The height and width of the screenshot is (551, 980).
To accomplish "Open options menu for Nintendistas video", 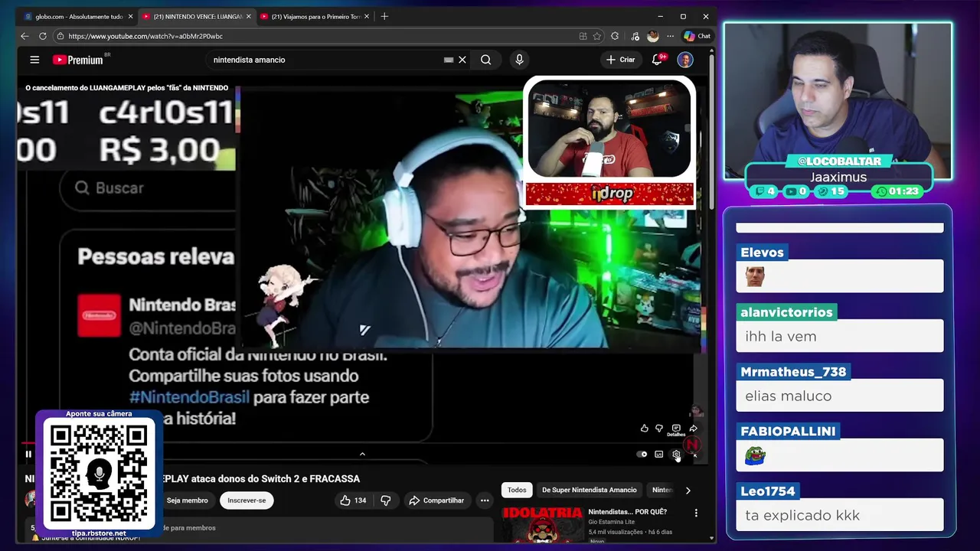I will [x=696, y=513].
